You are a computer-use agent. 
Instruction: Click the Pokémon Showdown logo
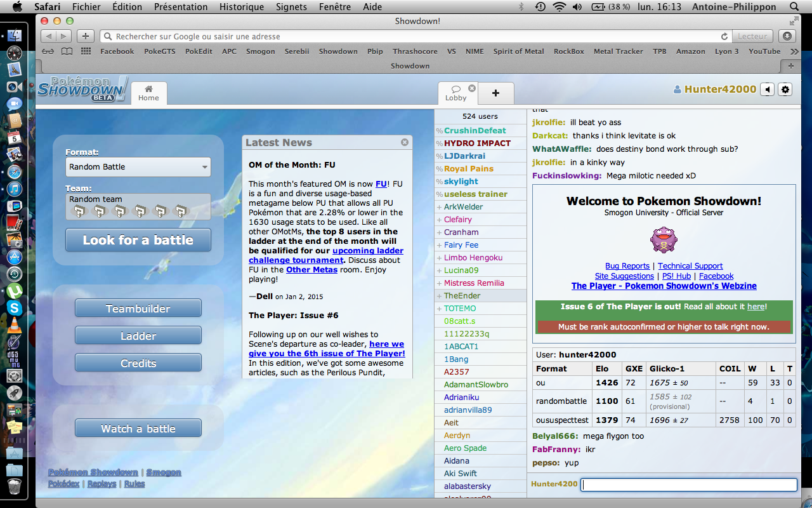[82, 89]
